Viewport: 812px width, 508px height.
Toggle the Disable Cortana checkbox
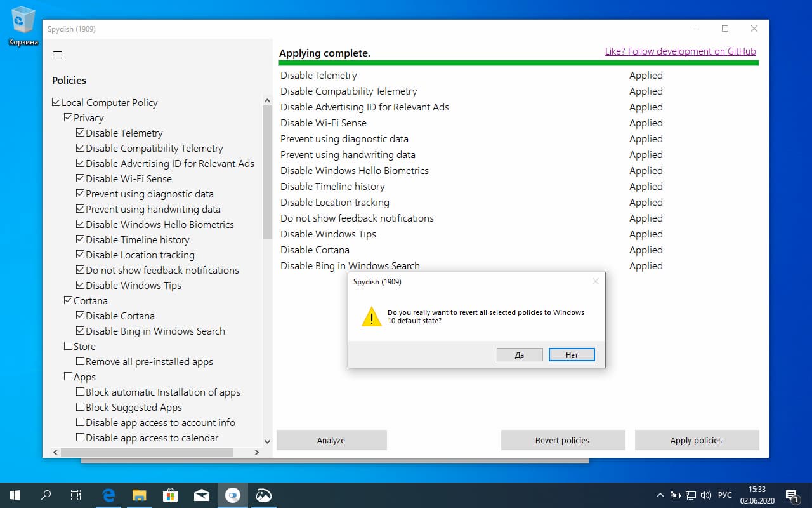coord(81,316)
